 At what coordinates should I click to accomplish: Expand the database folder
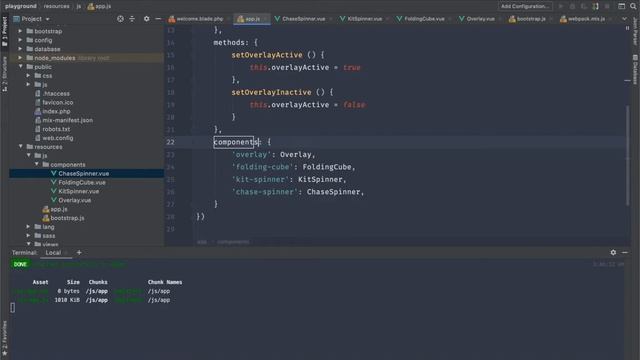tap(20, 49)
